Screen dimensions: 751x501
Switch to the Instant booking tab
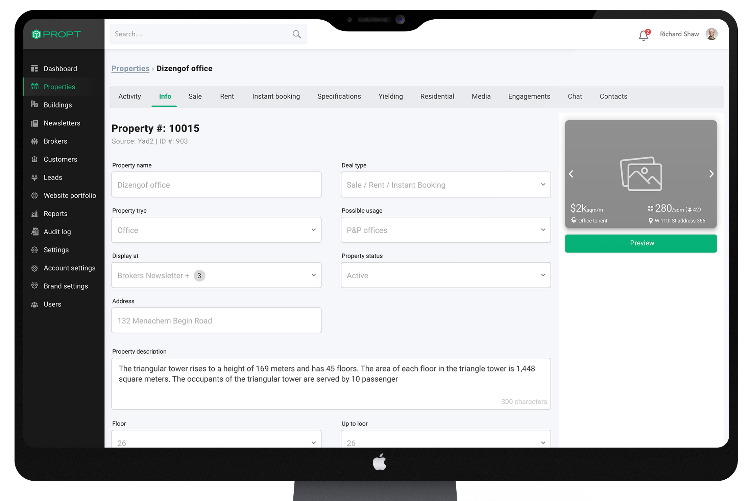276,96
